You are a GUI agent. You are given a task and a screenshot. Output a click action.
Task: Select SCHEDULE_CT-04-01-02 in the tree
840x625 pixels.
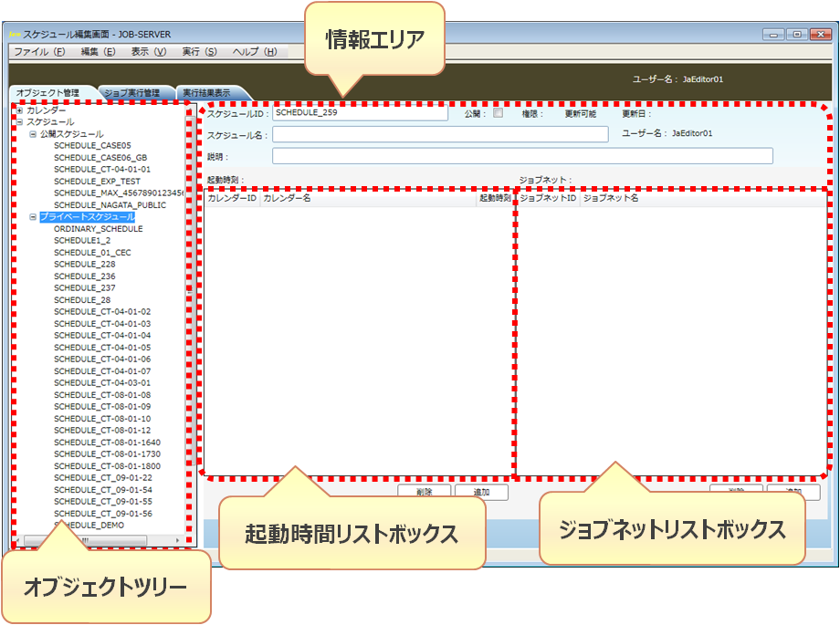pos(102,312)
